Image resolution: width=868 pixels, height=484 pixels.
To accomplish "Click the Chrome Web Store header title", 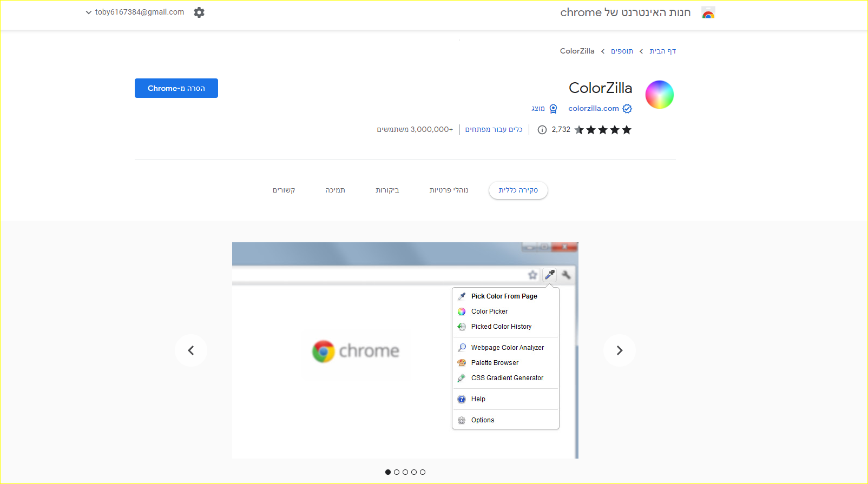I will (x=625, y=12).
